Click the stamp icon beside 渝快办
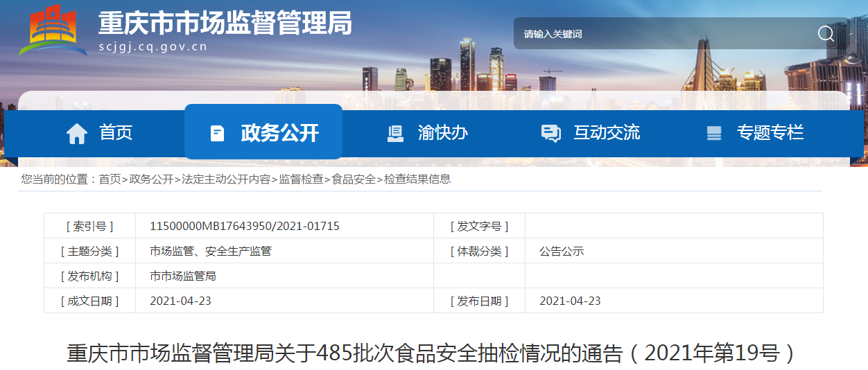Screen dimensions: 868x370 tap(395, 134)
